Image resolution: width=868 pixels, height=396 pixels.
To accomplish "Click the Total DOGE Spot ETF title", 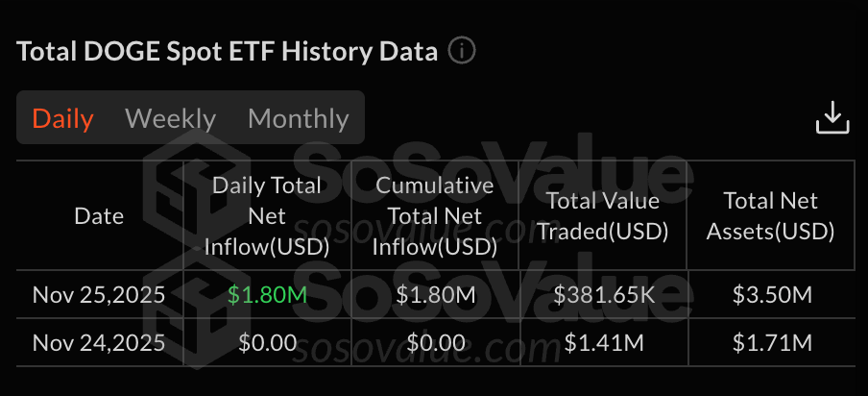I will tap(228, 51).
